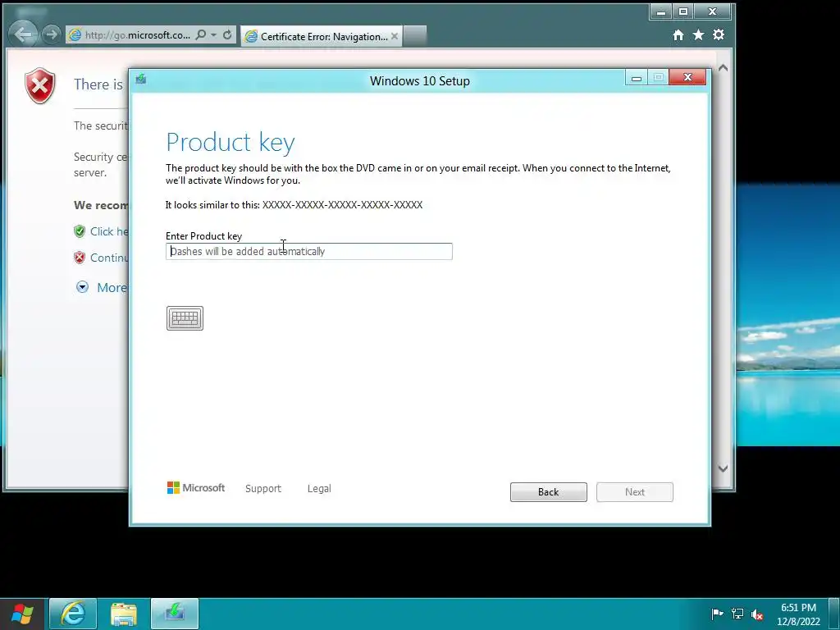Expand the address bar dropdown arrow
Image resolution: width=840 pixels, height=630 pixels.
pyautogui.click(x=214, y=34)
